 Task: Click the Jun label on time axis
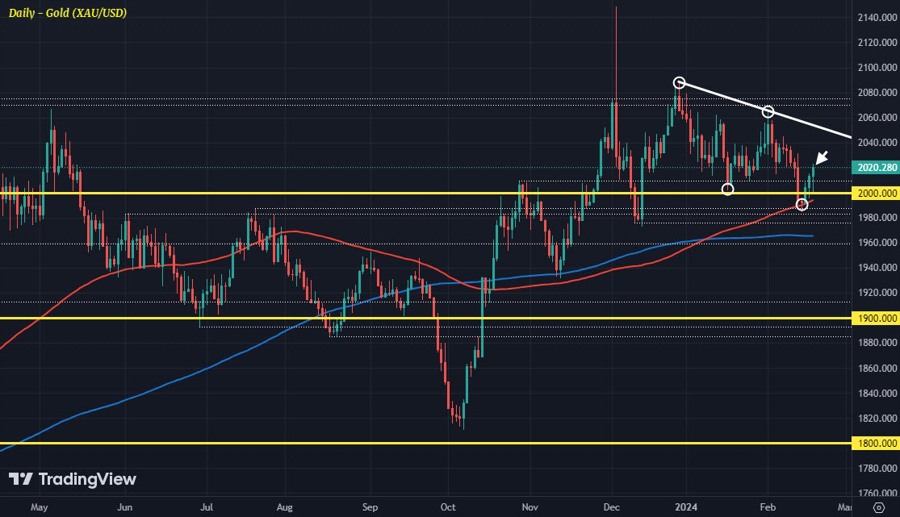tap(125, 507)
